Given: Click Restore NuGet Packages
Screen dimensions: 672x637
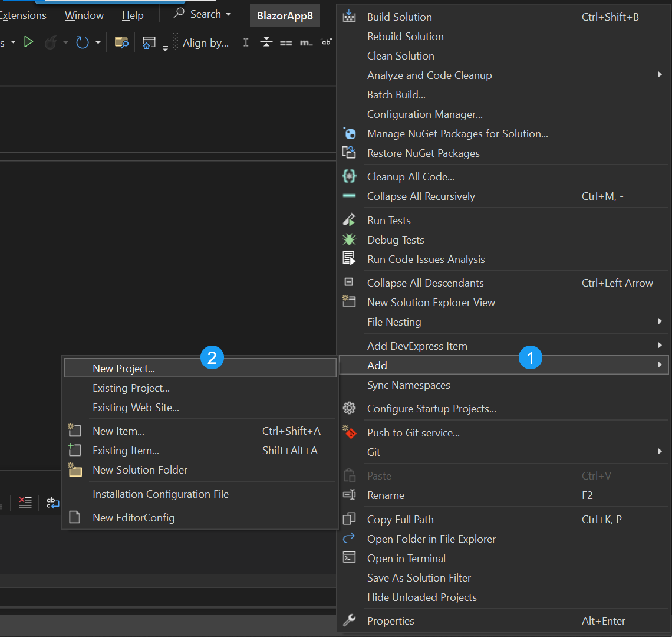Looking at the screenshot, I should point(503,153).
